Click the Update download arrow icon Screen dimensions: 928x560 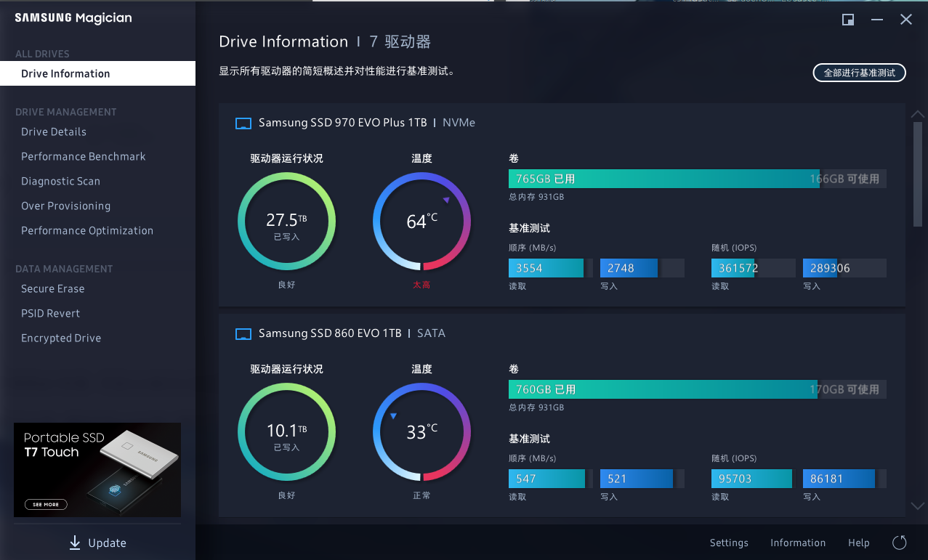pyautogui.click(x=75, y=543)
